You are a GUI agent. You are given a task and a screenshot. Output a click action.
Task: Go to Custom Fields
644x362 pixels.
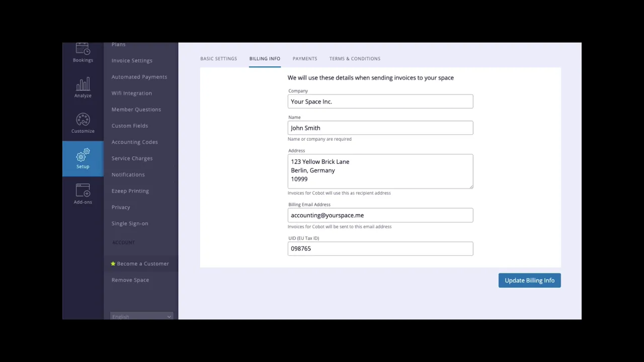pyautogui.click(x=130, y=126)
